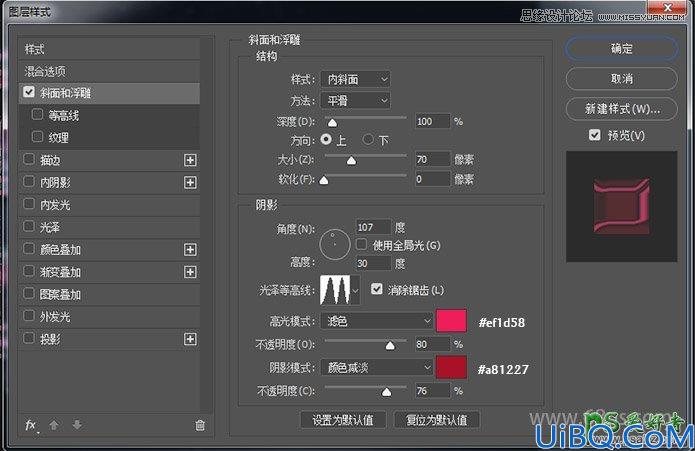Screen dimensions: 695x451
Task: Select direction Up (上) radio button
Action: (326, 140)
